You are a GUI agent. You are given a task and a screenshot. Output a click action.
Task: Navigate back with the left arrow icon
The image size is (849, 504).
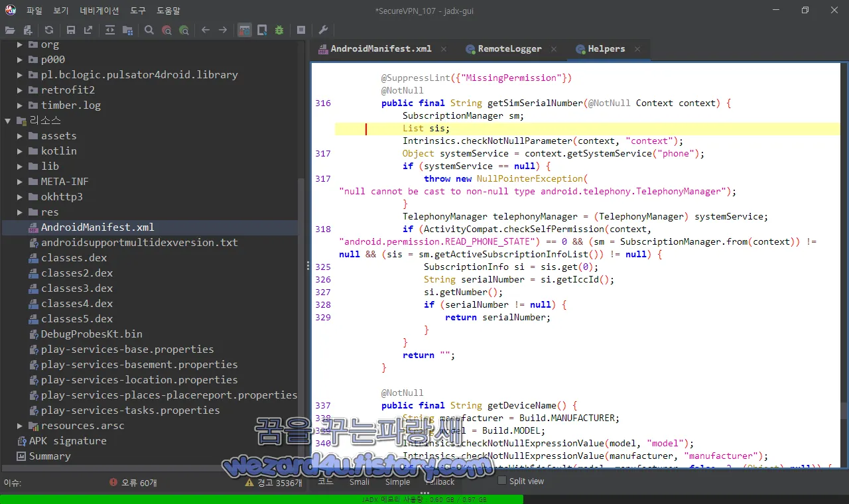click(206, 30)
